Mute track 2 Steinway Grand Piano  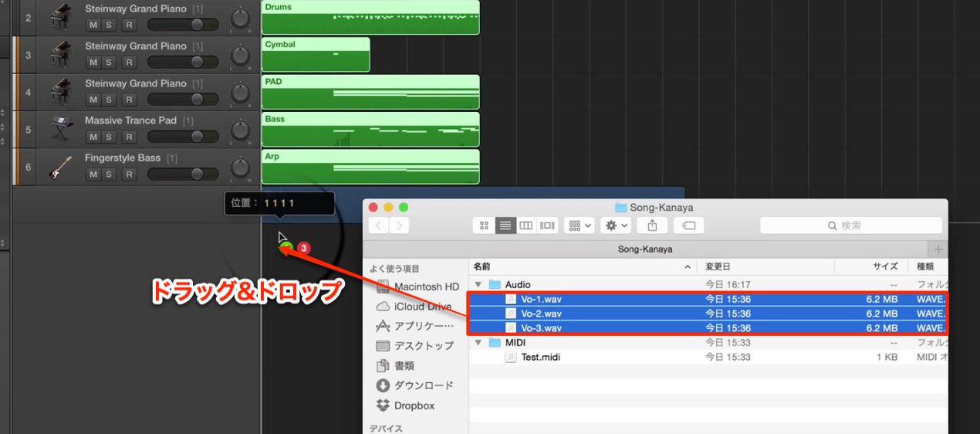point(93,25)
